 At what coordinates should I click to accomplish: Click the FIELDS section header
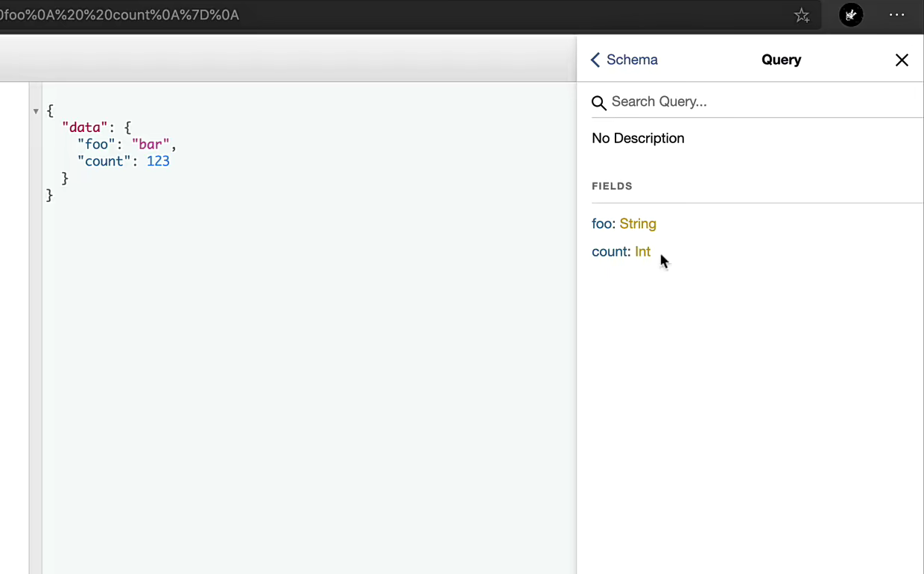coord(612,186)
